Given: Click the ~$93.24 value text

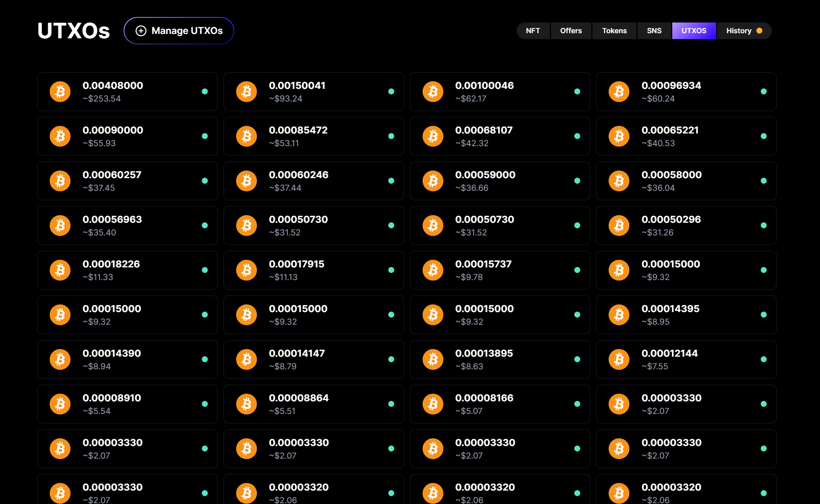Looking at the screenshot, I should tap(286, 99).
